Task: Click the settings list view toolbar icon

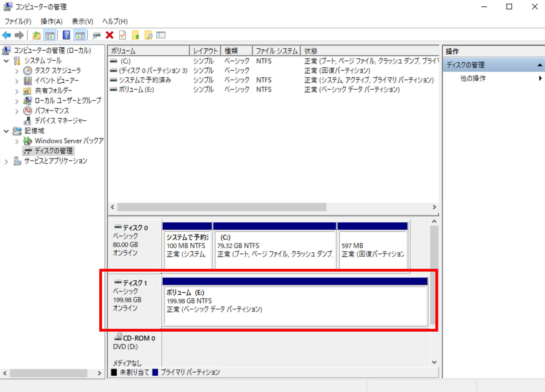Action: click(x=161, y=35)
